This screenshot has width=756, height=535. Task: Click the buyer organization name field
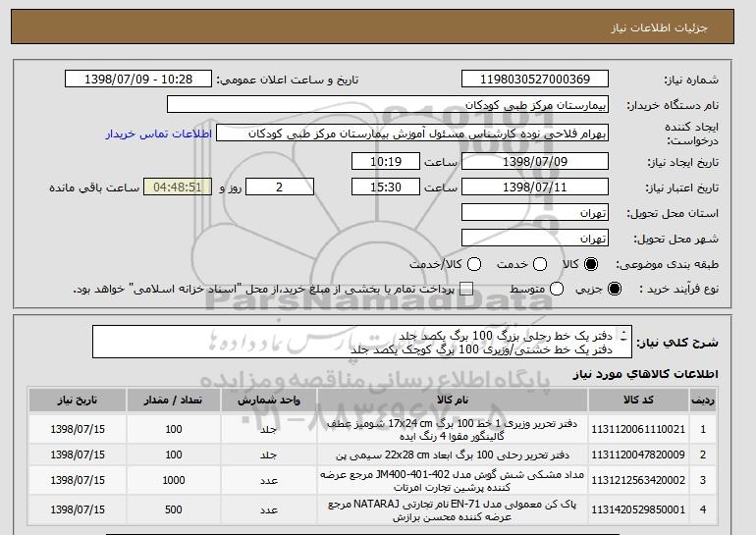coord(388,105)
